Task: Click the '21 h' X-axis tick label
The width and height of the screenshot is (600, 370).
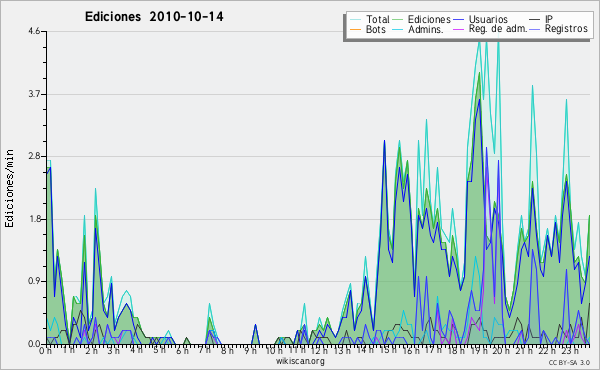Action: coord(523,350)
